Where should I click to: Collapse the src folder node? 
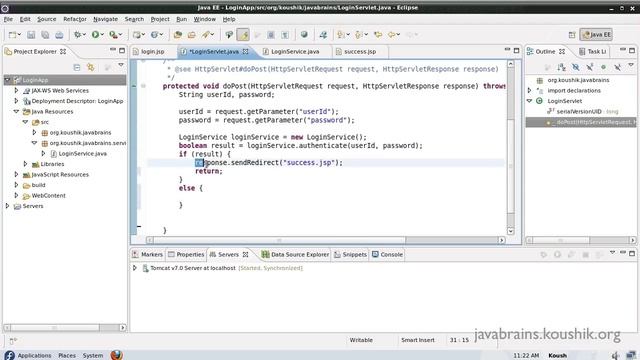[x=25, y=122]
